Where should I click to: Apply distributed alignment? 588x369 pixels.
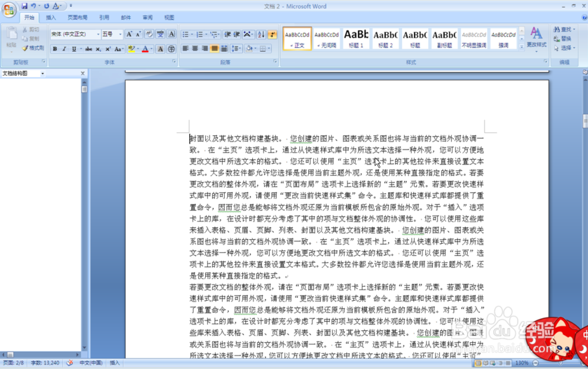coord(224,48)
